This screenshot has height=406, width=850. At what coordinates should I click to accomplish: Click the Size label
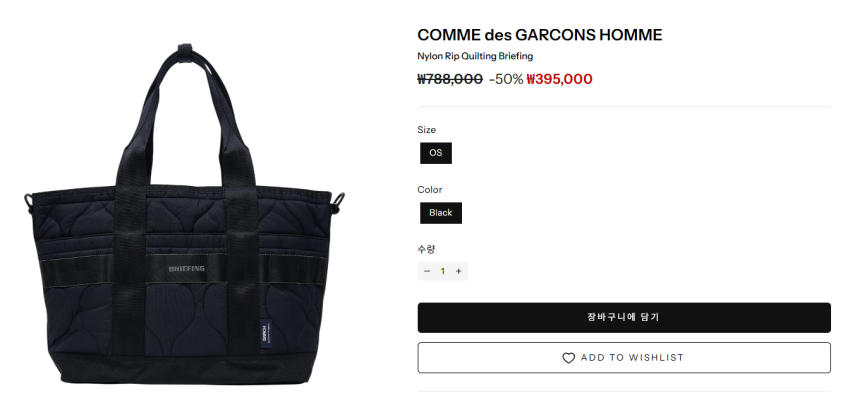point(427,130)
